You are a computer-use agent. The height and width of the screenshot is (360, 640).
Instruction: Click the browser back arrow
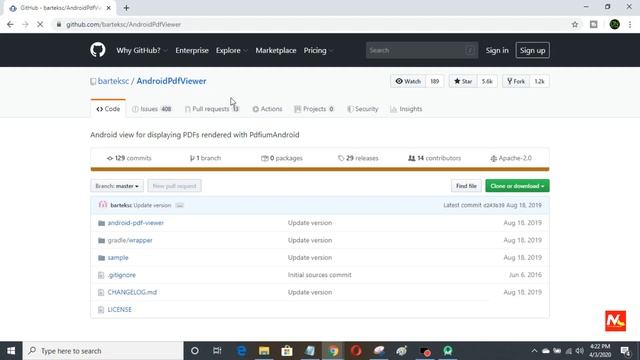10,24
